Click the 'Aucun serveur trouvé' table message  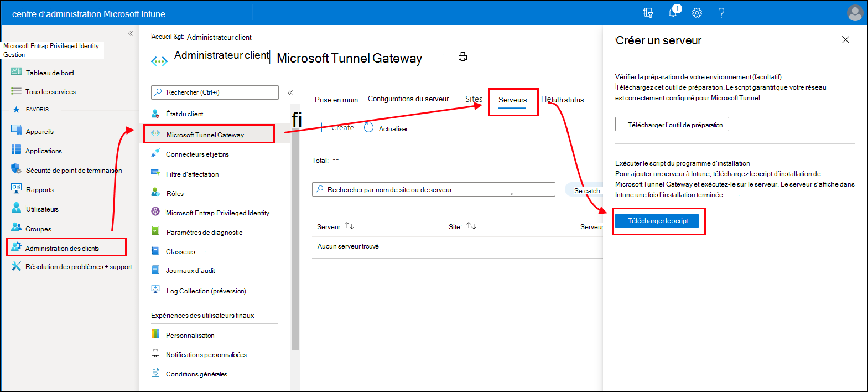pos(348,246)
